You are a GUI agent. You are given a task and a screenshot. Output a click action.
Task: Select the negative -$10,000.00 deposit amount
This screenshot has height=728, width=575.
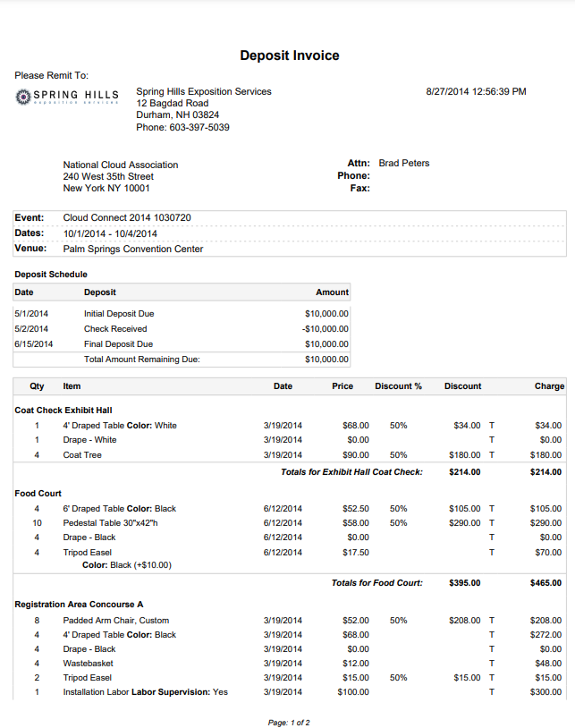[x=326, y=329]
